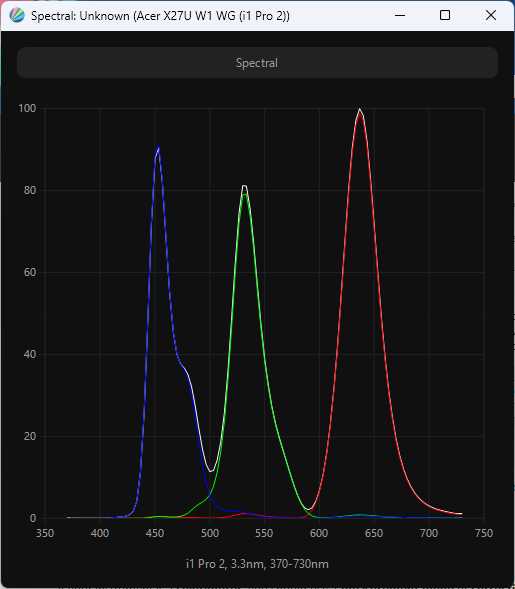
Task: Click the 100 label on vertical axis
Action: point(27,108)
